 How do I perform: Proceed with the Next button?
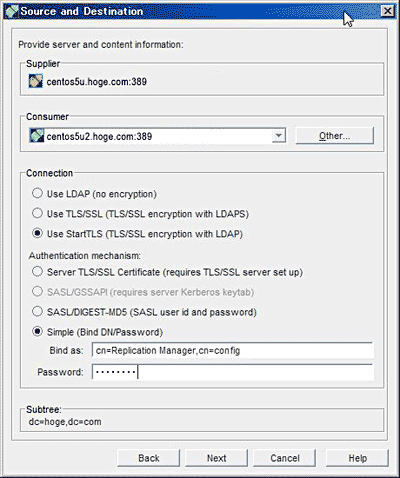coord(217,458)
